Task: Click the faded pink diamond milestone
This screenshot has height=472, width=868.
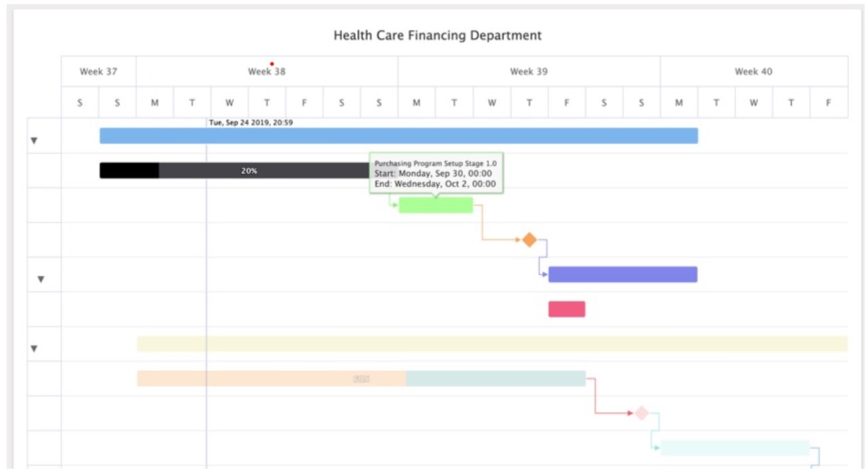Action: [x=641, y=413]
